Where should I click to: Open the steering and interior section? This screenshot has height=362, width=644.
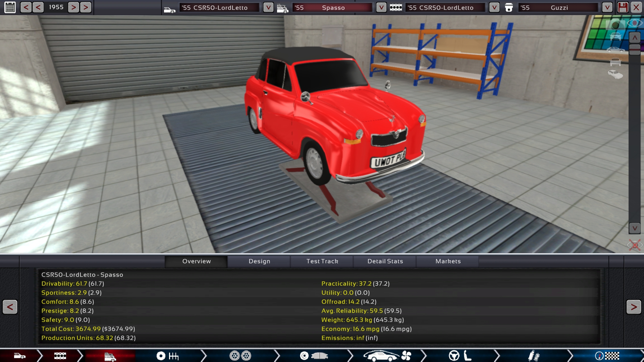pos(460,356)
